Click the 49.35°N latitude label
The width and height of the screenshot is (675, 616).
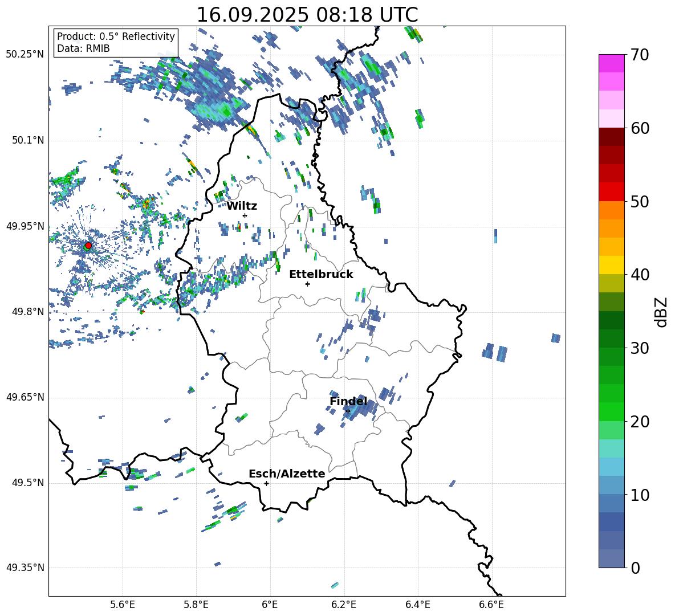25,568
